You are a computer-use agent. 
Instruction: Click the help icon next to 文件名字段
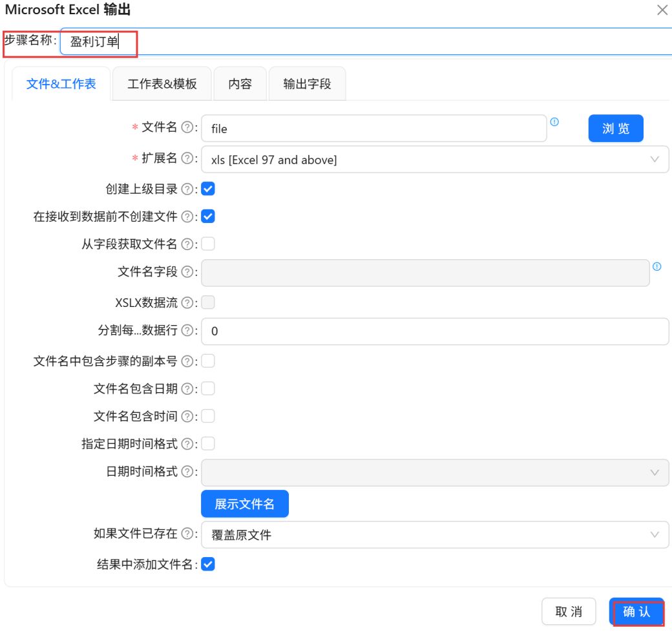coord(187,271)
